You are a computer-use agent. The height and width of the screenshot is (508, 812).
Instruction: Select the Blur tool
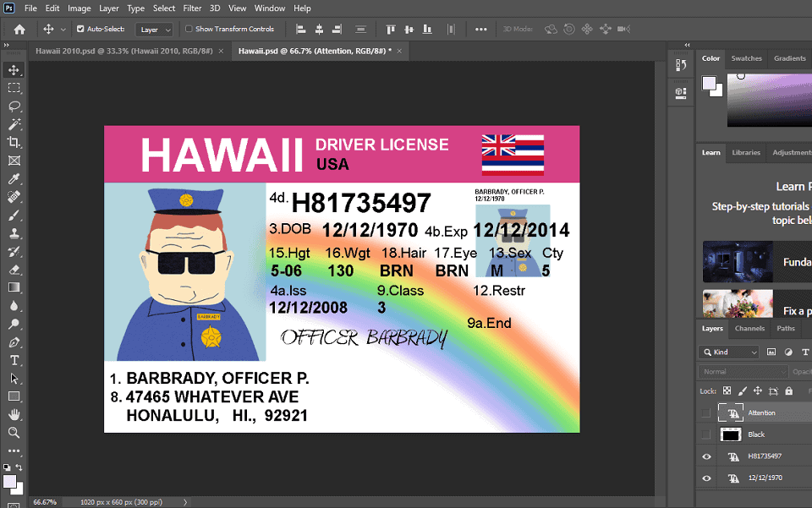tap(14, 306)
